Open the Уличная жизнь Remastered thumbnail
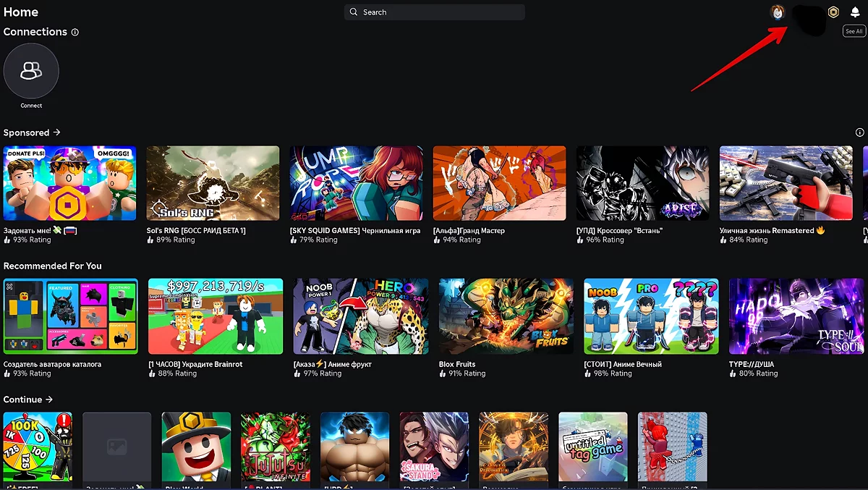868x490 pixels. click(x=786, y=183)
